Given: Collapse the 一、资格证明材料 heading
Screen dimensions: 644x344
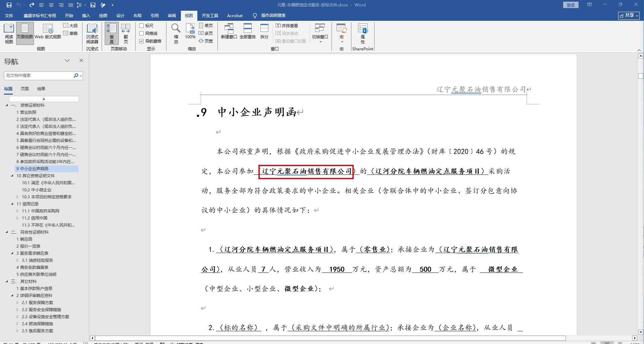Looking at the screenshot, I should pyautogui.click(x=7, y=105).
